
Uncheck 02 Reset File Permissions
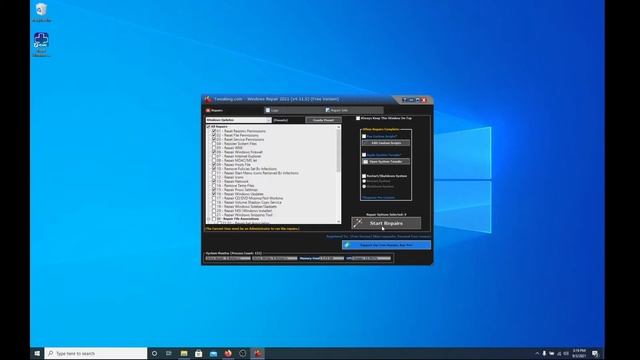(213, 135)
